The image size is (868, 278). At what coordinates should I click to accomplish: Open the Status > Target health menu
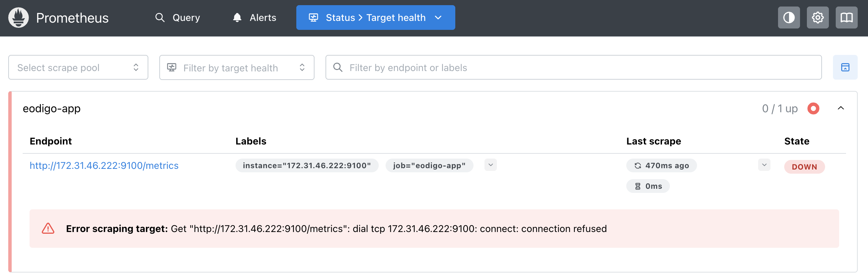(x=375, y=18)
